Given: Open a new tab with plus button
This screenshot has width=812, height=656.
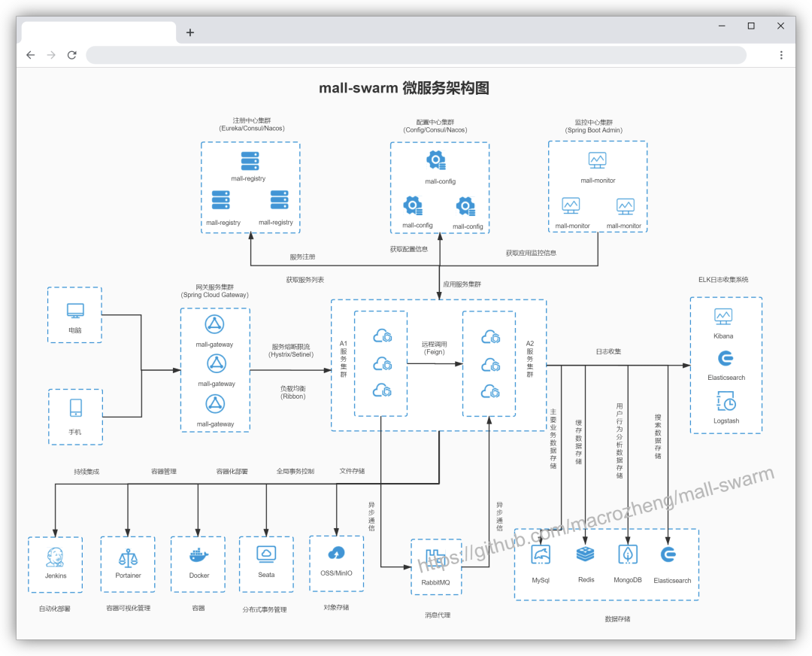Looking at the screenshot, I should [x=190, y=32].
